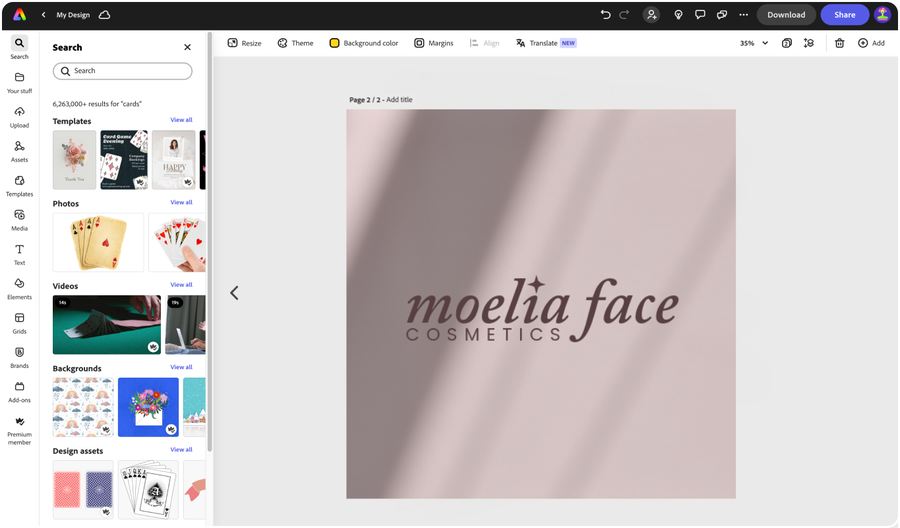Click the Download button

pyautogui.click(x=786, y=15)
